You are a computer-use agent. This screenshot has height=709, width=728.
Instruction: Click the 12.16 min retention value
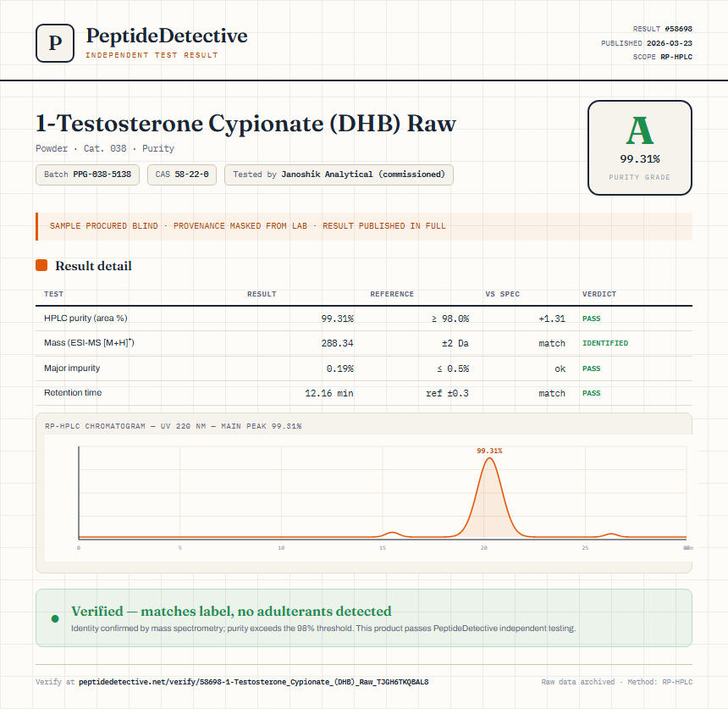[x=329, y=393]
